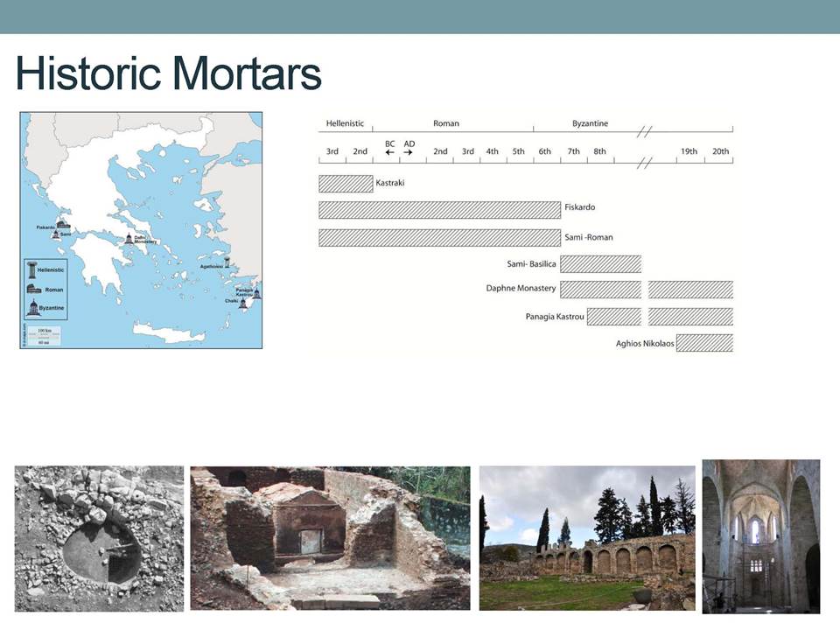This screenshot has width=840, height=630.
Task: Click the "20th" century label on the timeline
Action: (x=720, y=151)
